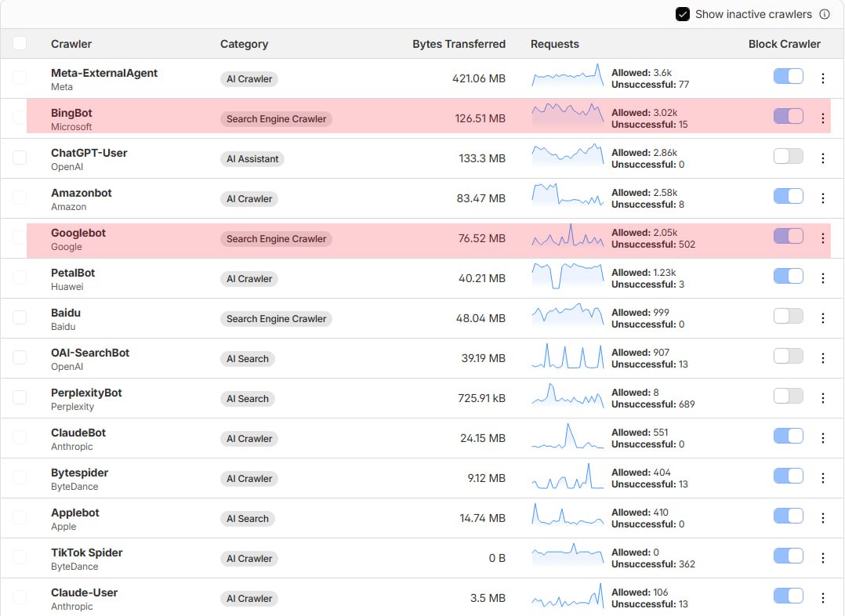845x616 pixels.
Task: Toggle the Googlebot block switch
Action: [x=789, y=236]
